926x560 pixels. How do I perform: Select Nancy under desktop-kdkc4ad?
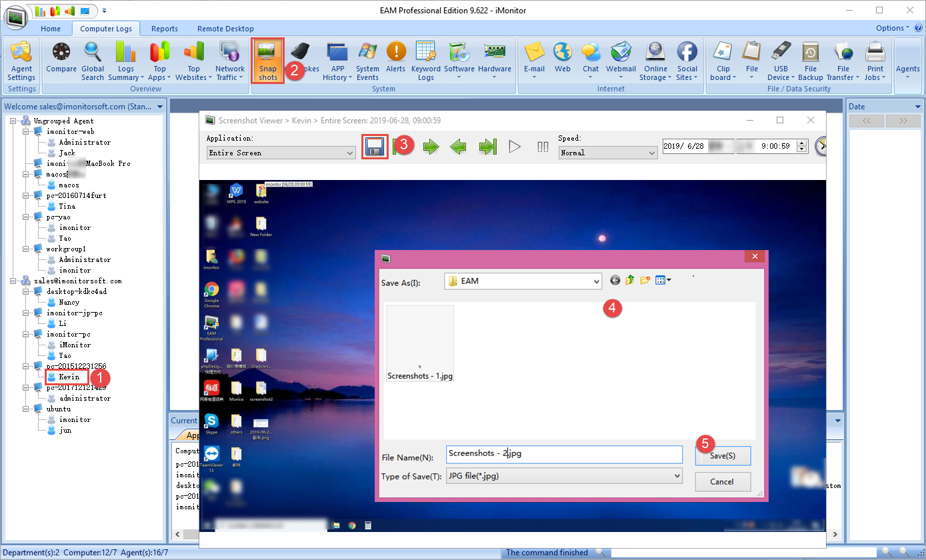tap(69, 302)
